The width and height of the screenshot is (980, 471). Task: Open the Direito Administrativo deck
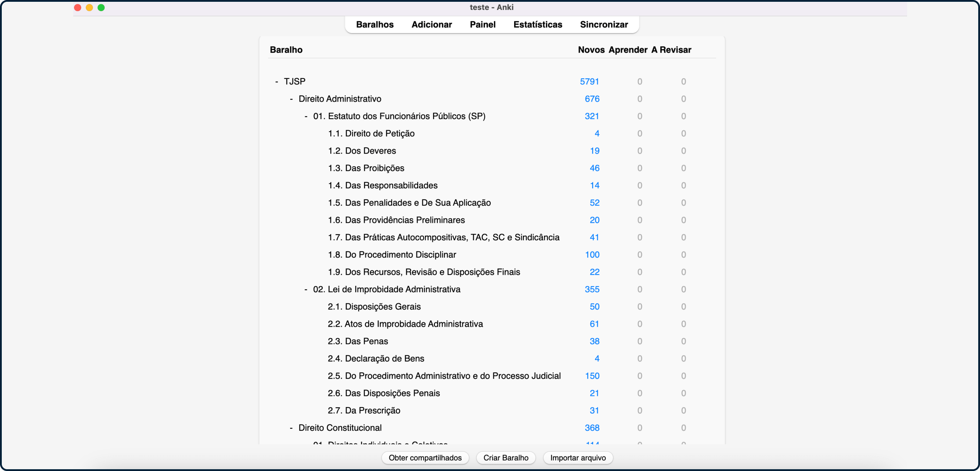tap(340, 99)
